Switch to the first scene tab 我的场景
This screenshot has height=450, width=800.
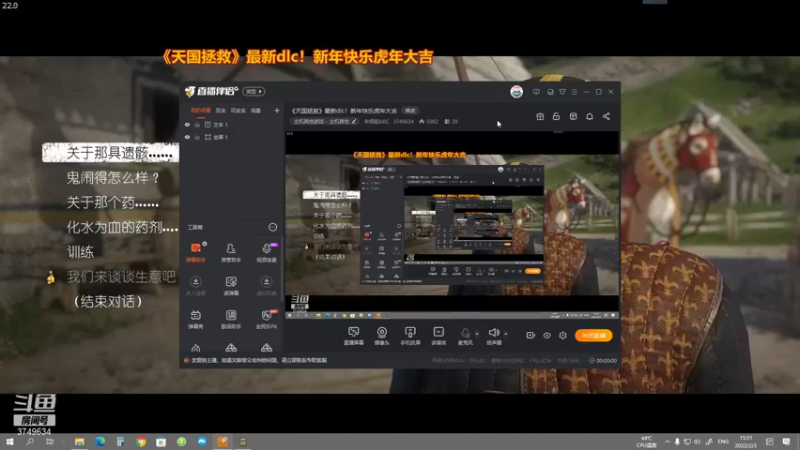click(201, 110)
